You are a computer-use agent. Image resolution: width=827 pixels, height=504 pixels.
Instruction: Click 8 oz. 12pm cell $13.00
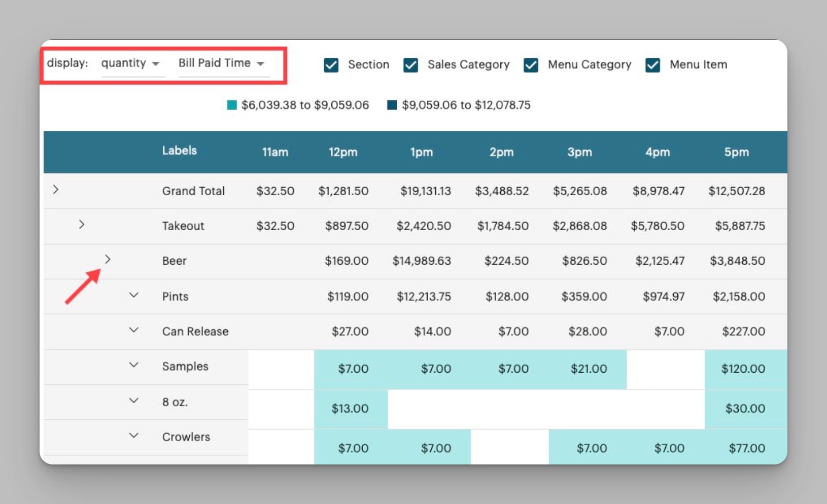tap(351, 409)
